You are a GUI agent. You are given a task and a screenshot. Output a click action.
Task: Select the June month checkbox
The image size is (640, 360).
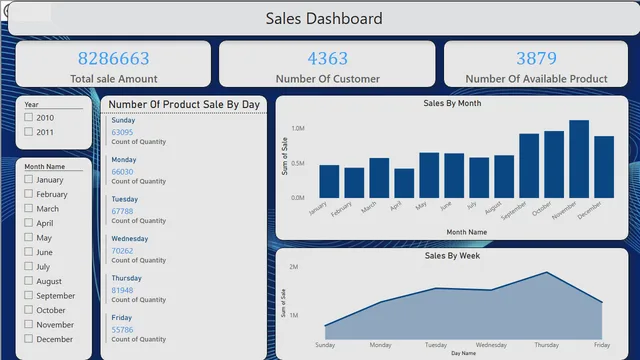pyautogui.click(x=29, y=251)
